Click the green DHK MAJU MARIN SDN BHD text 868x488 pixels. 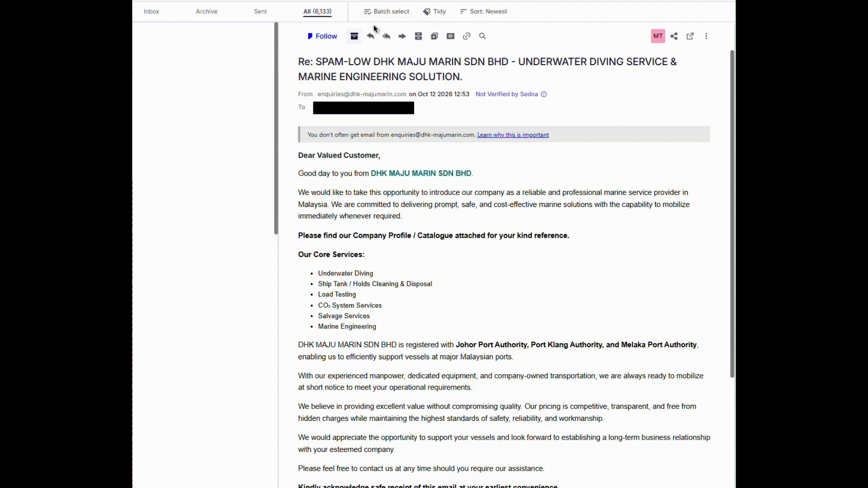pos(421,173)
